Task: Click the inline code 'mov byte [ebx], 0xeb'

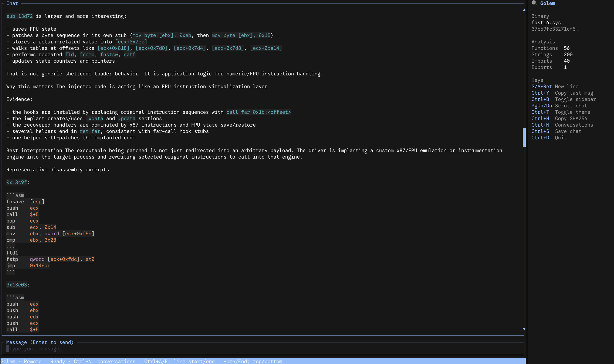Action: tap(162, 35)
